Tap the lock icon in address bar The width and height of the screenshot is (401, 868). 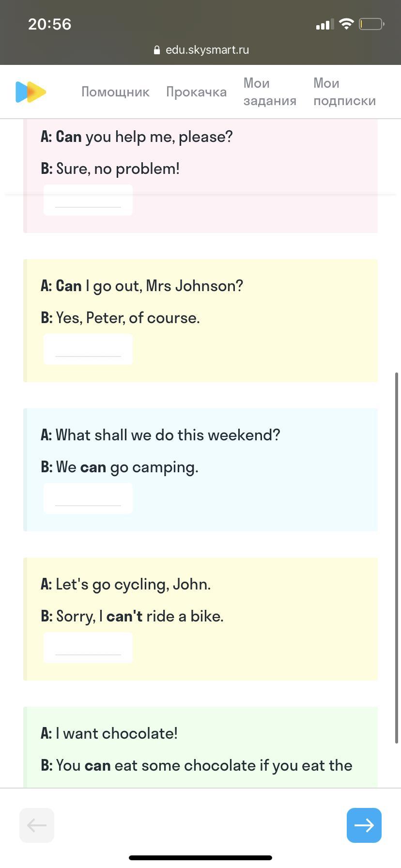(156, 50)
